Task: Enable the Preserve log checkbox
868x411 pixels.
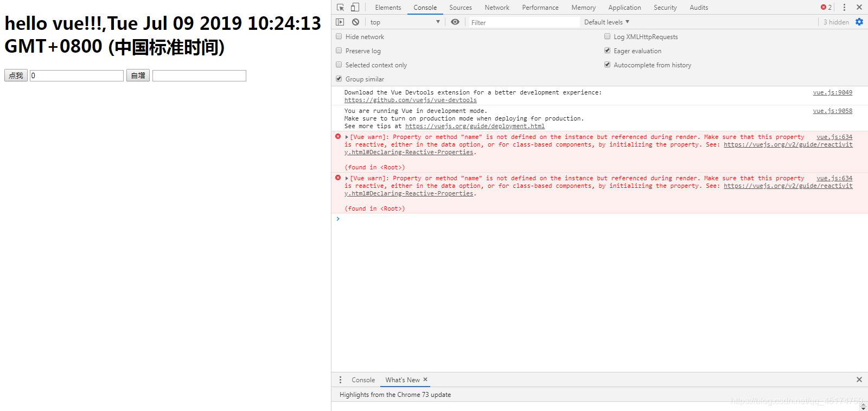Action: click(x=339, y=50)
